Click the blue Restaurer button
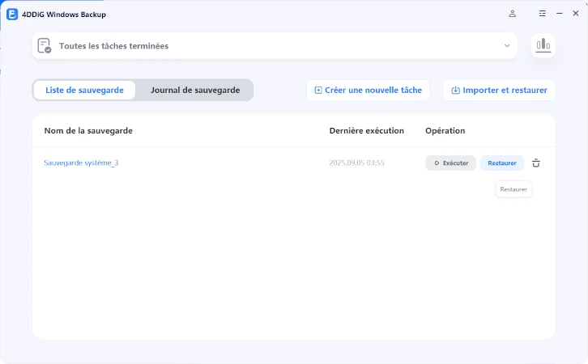The width and height of the screenshot is (588, 364). (x=502, y=163)
